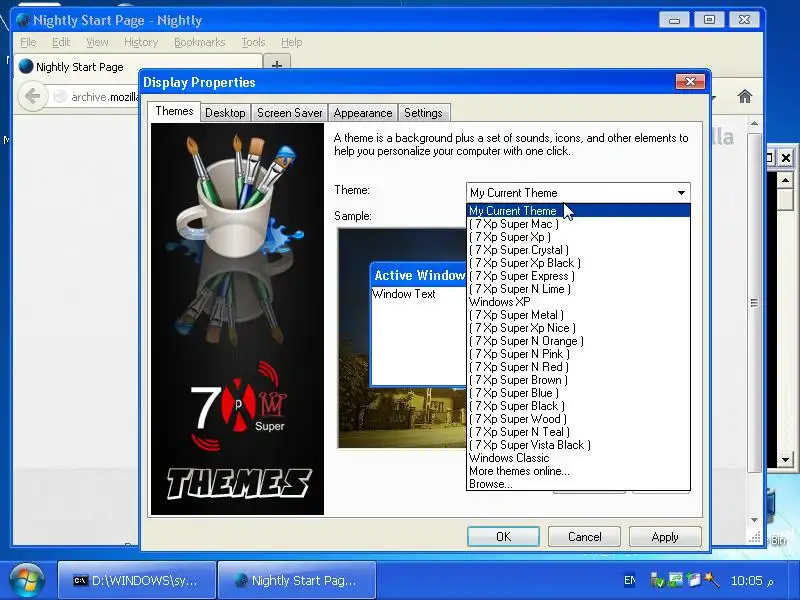Choose ( 7 Xp Super Black ) theme
The height and width of the screenshot is (600, 800).
pos(578,406)
